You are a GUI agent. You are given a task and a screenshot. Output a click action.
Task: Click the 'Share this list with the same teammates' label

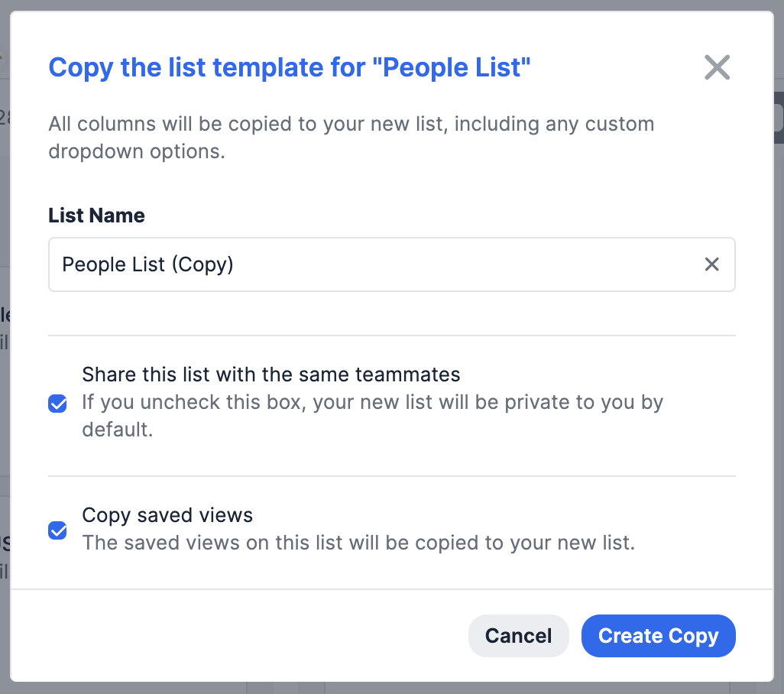pos(271,375)
